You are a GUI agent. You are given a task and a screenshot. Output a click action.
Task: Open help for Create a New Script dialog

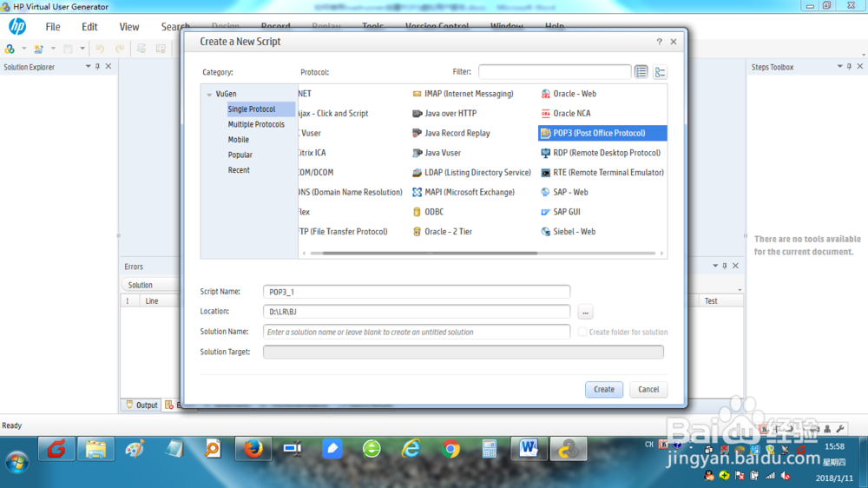coord(660,42)
